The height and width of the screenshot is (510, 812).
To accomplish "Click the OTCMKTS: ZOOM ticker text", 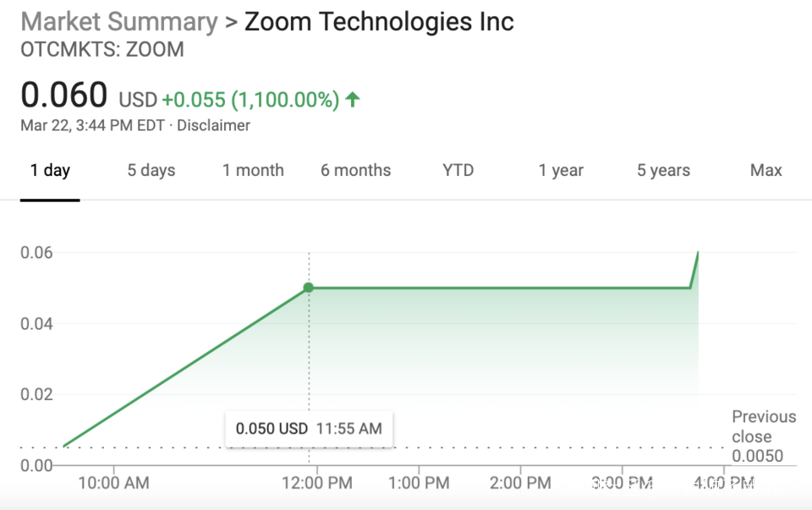I will 101,50.
